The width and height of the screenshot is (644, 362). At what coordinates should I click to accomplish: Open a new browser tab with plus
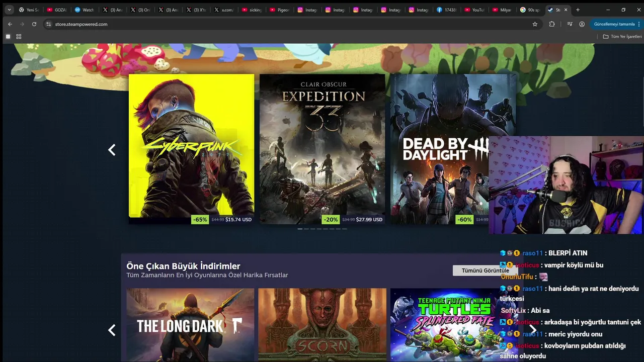pos(578,10)
